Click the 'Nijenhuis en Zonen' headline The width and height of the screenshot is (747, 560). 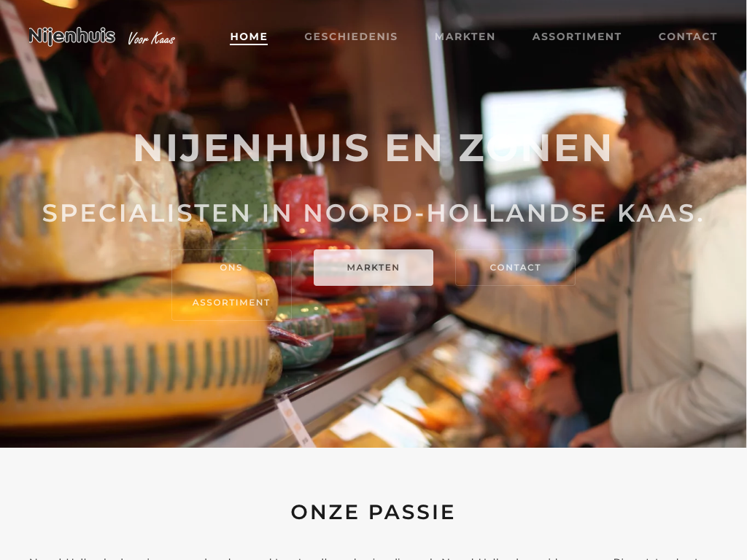[373, 148]
